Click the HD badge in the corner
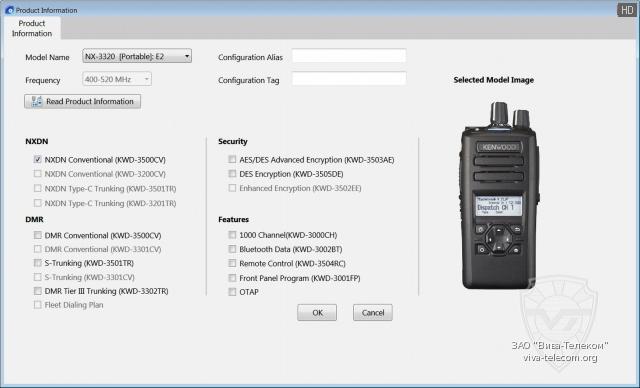This screenshot has height=388, width=640. coord(626,10)
